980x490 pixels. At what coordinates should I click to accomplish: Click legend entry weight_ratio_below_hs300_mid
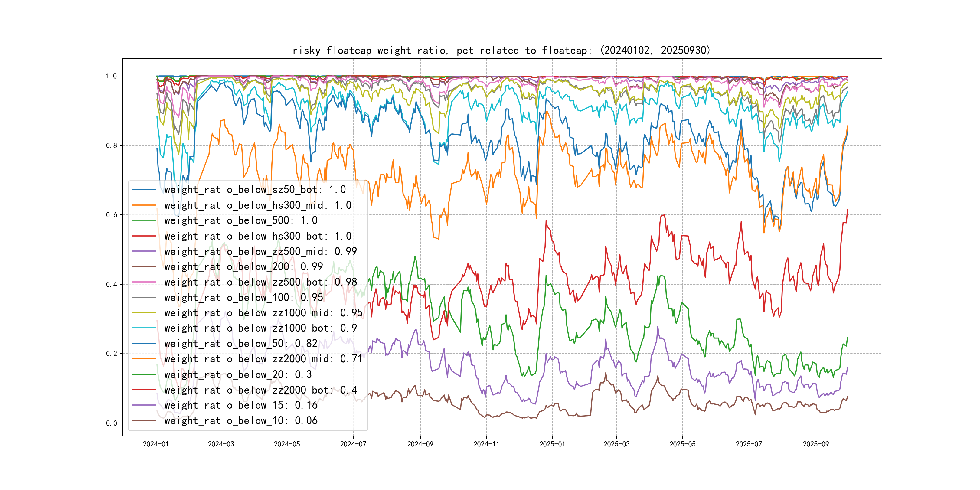tap(258, 205)
